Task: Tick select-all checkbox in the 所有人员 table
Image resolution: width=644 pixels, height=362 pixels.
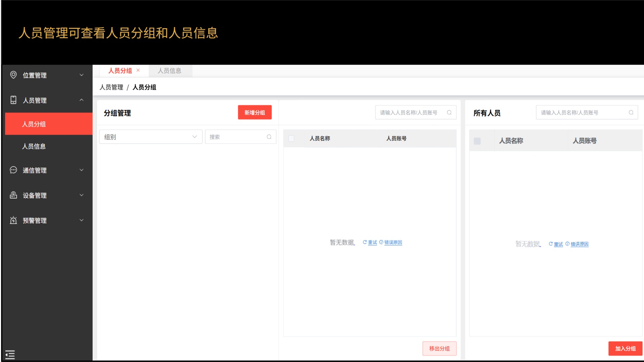Action: click(x=477, y=141)
